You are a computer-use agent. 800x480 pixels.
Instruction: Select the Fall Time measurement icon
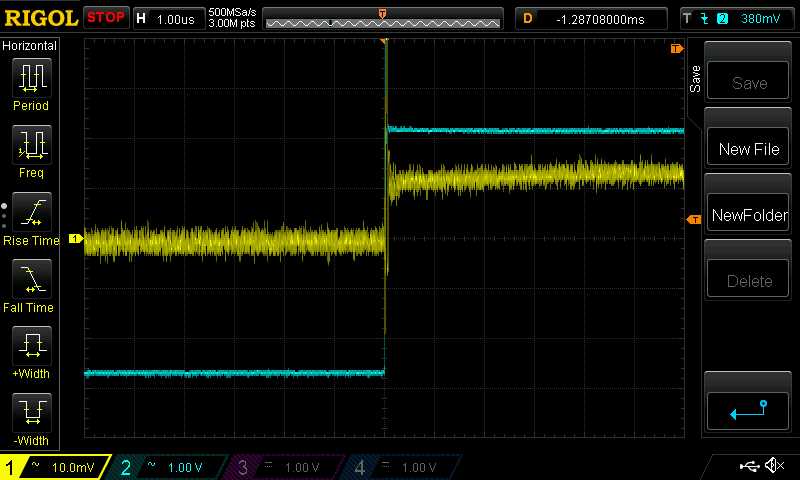pos(32,279)
